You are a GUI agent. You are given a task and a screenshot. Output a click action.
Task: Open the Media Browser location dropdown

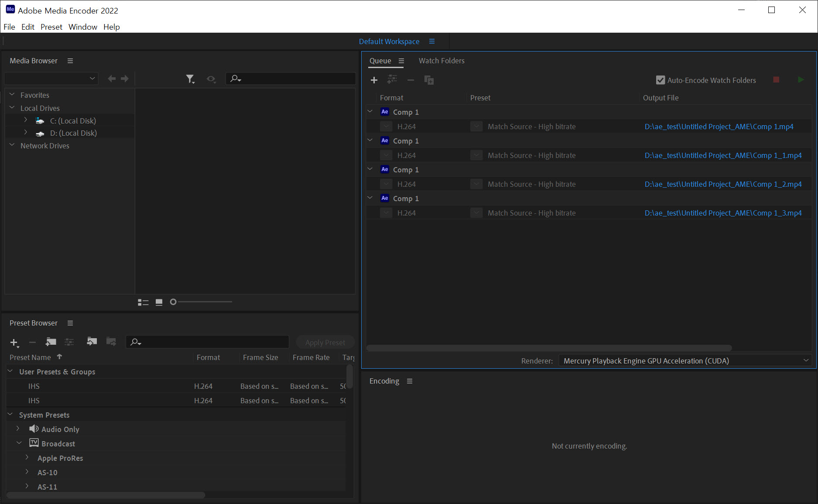(51, 79)
